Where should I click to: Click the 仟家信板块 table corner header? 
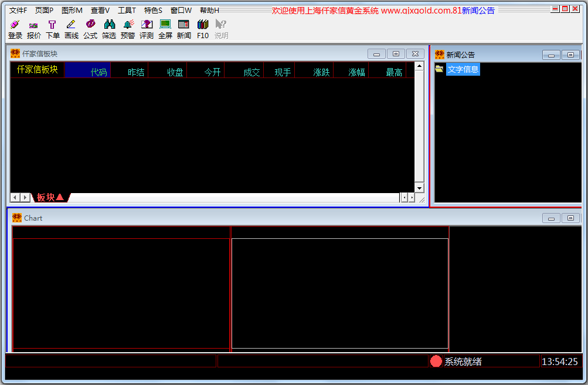pos(37,69)
